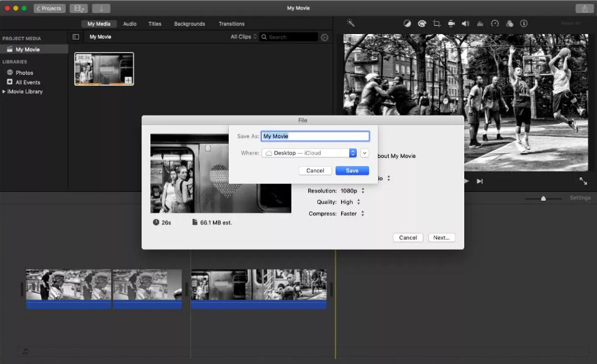Open the color correction palette tool

click(422, 24)
